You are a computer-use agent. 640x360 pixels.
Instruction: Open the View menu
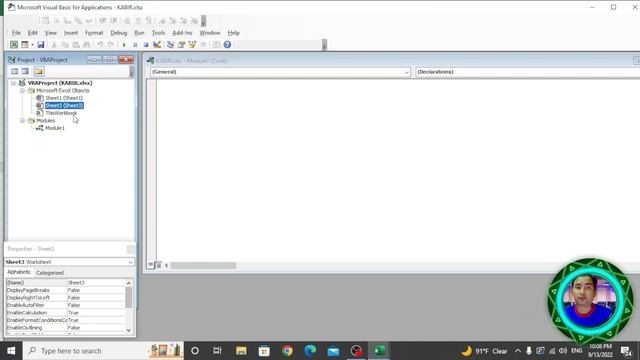coord(51,33)
